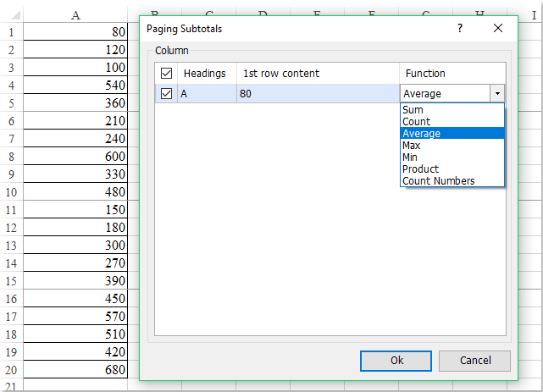
Task: Select Max function option
Action: point(413,146)
